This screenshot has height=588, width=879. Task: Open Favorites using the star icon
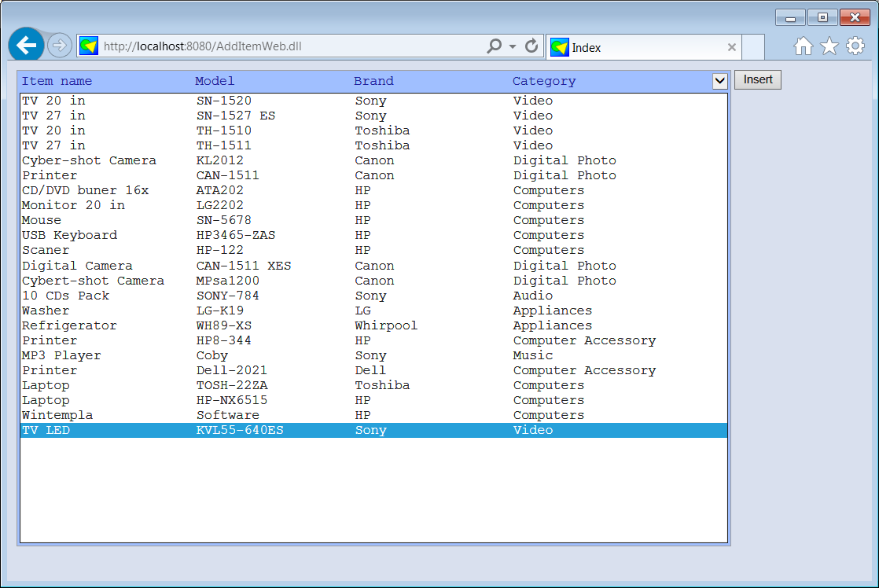click(x=829, y=46)
